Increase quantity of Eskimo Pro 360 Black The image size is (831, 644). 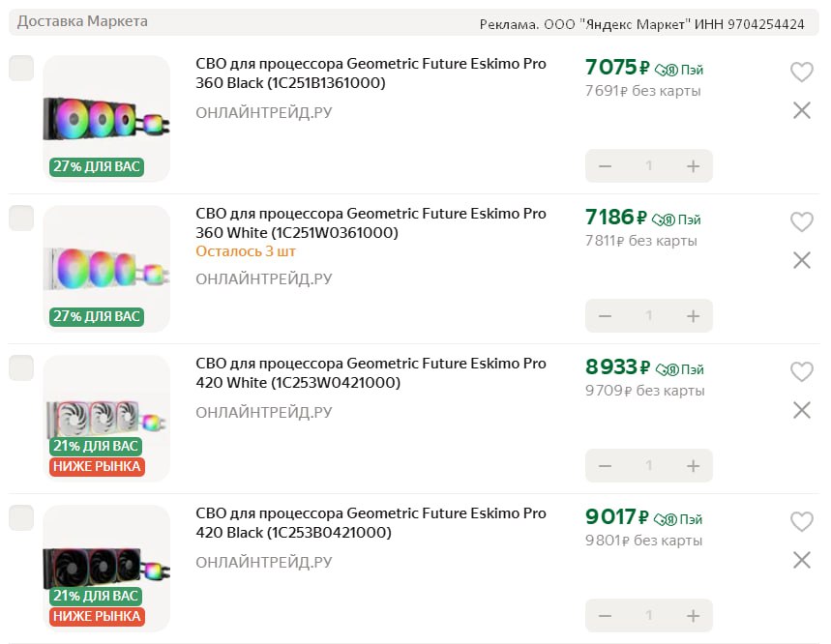tap(693, 166)
